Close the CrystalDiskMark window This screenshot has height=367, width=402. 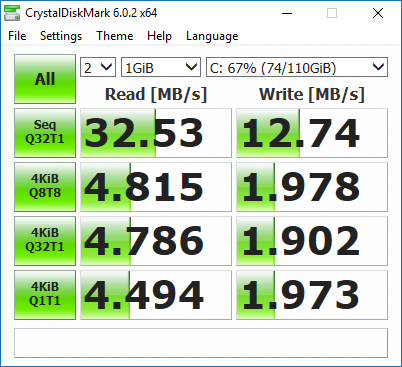coord(378,13)
